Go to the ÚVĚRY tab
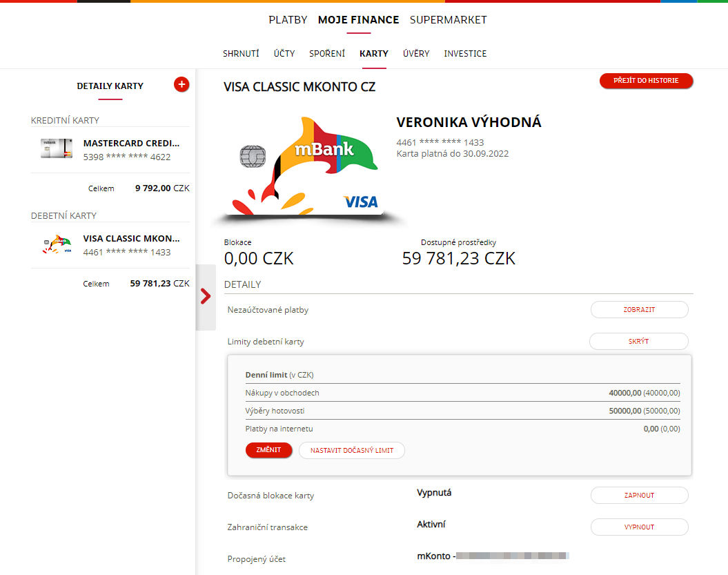This screenshot has height=575, width=728. [x=416, y=53]
